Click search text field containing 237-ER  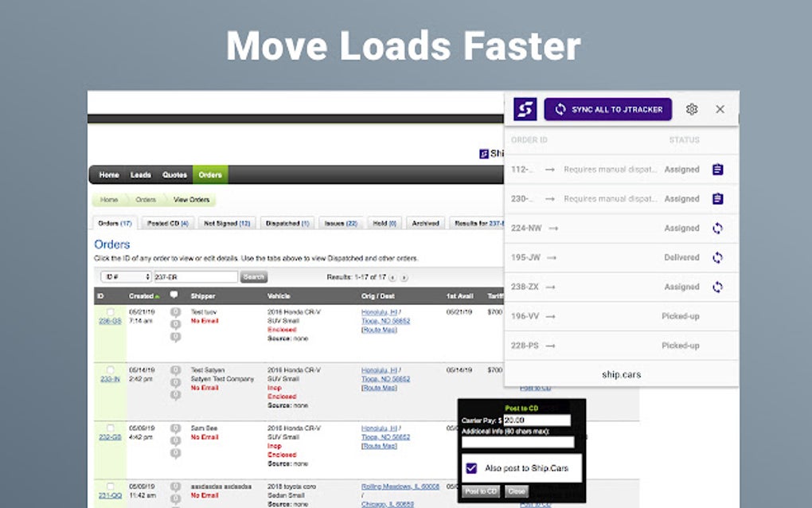pyautogui.click(x=196, y=277)
